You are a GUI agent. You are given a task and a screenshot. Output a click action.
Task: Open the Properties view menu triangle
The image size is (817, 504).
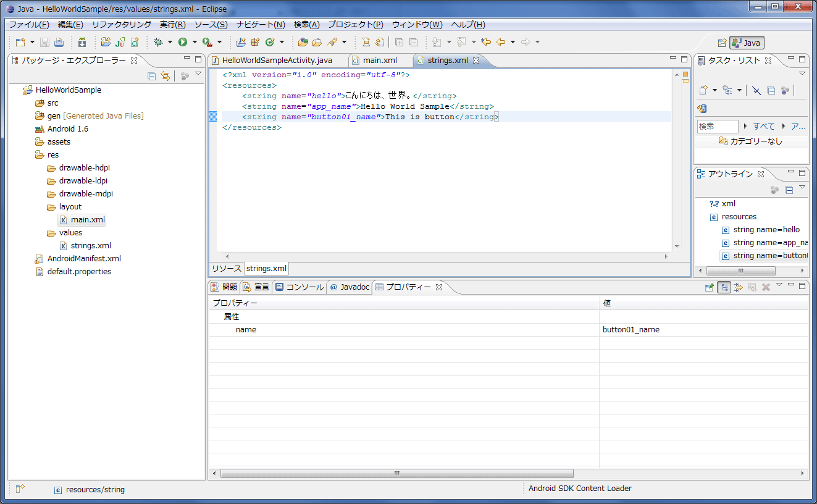coord(779,285)
